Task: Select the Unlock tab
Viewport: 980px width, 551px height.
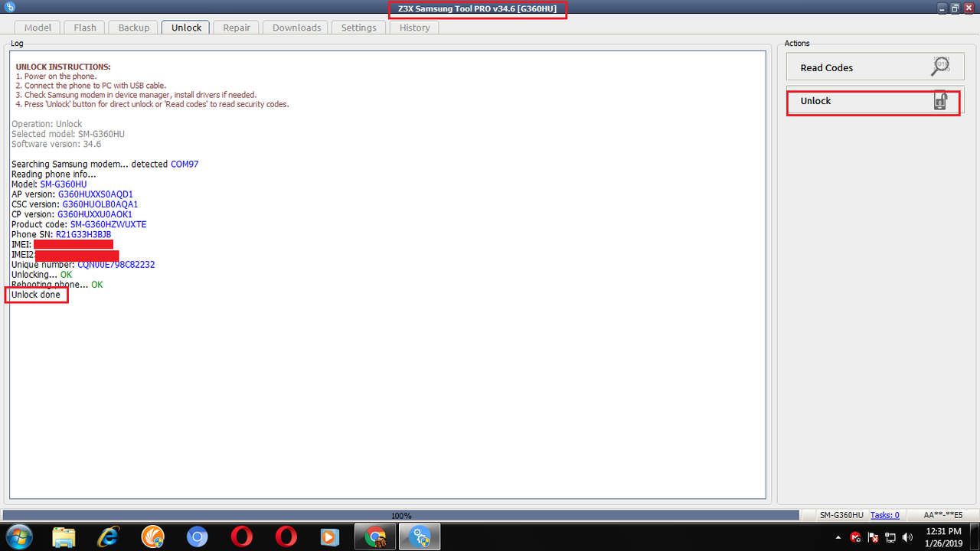Action: pos(186,28)
